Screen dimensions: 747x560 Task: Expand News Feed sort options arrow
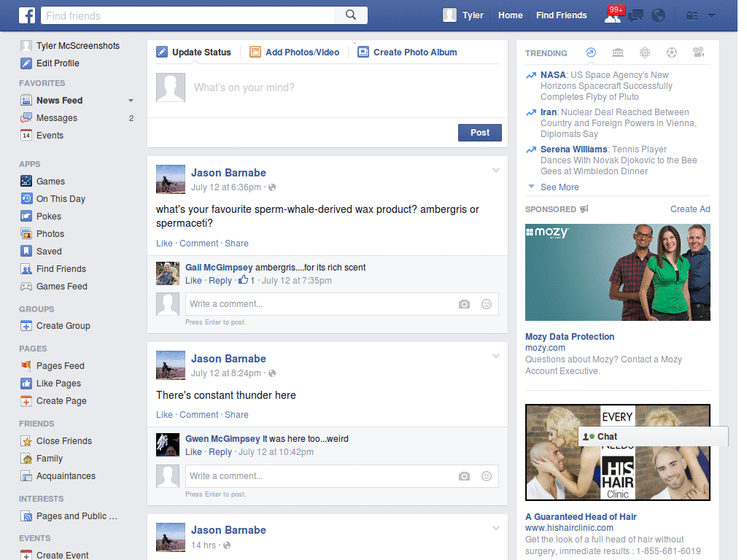click(x=131, y=101)
